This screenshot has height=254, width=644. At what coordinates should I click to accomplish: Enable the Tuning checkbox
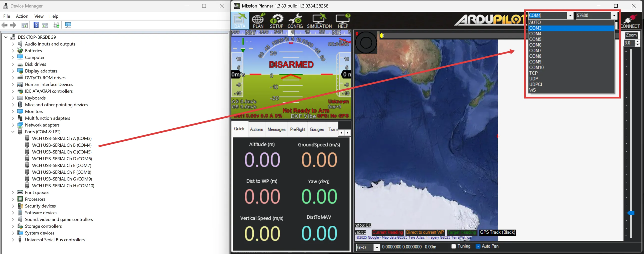pos(453,246)
